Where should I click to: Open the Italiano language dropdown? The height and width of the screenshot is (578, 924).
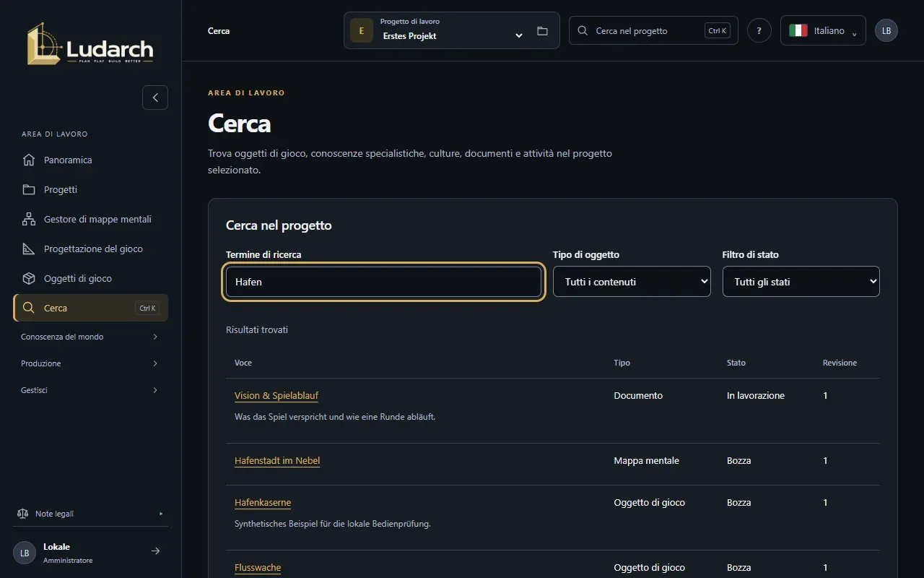pos(823,30)
